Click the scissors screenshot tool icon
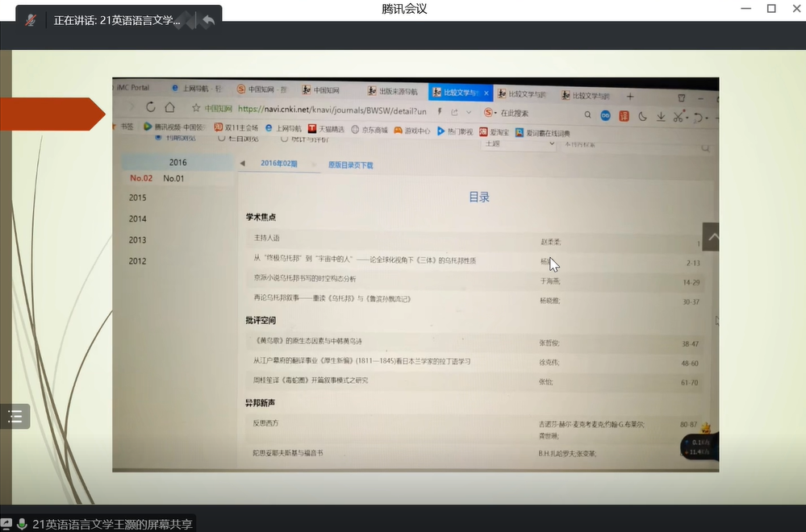 679,116
